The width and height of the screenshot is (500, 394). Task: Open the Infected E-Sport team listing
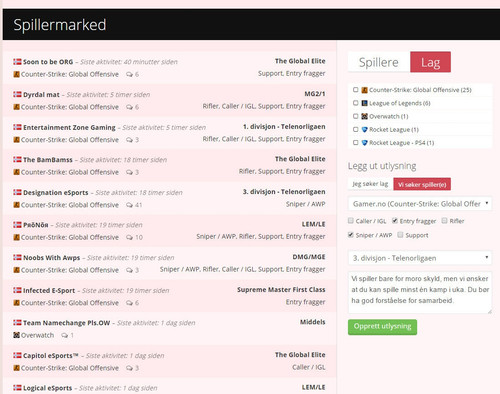coord(49,290)
